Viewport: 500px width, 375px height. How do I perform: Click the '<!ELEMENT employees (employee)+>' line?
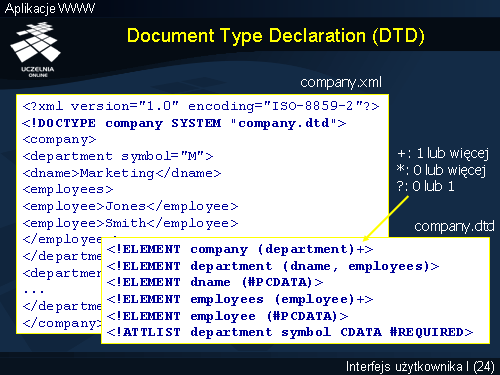tap(240, 299)
